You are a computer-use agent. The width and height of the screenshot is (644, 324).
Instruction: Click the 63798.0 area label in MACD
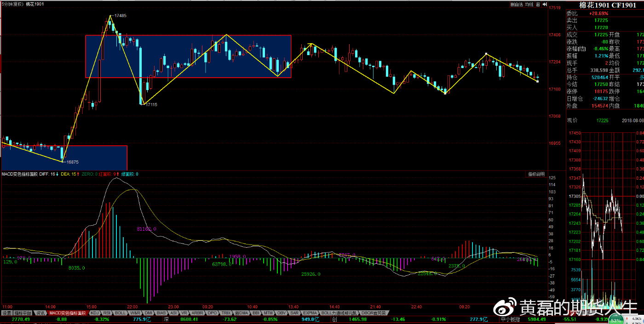(x=222, y=264)
